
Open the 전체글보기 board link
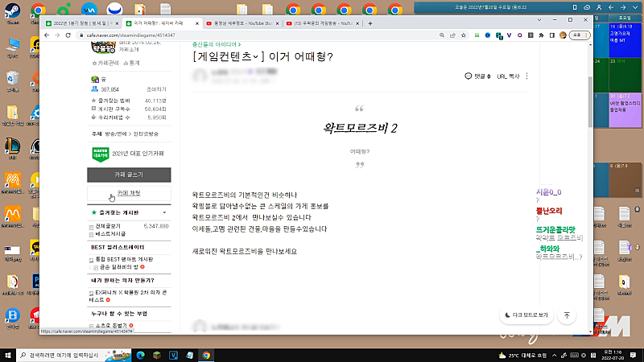pyautogui.click(x=109, y=226)
